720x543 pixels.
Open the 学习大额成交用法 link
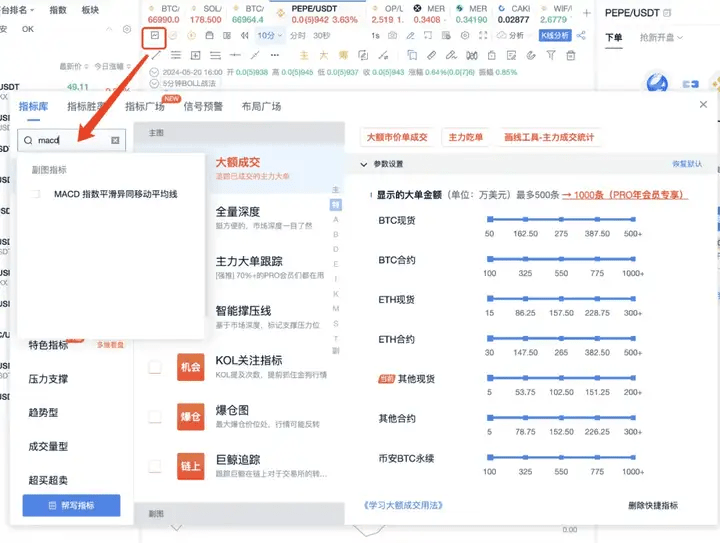tap(405, 506)
